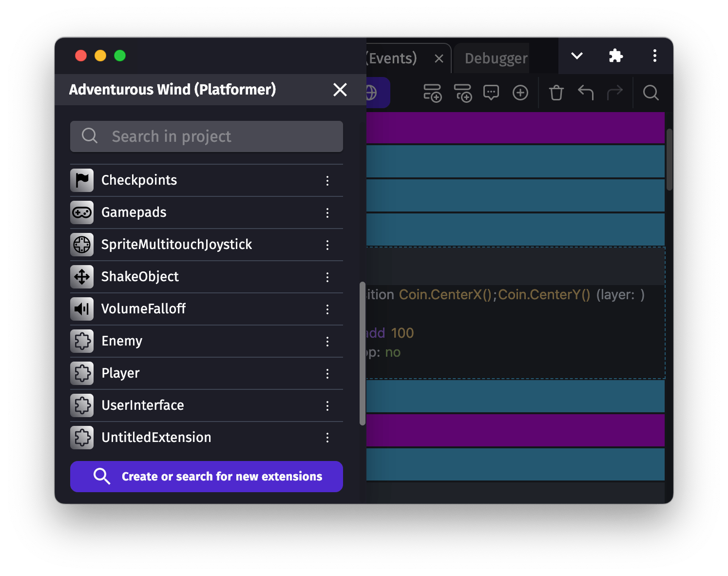Click Create or search for new extensions
The width and height of the screenshot is (728, 576).
coord(207,477)
